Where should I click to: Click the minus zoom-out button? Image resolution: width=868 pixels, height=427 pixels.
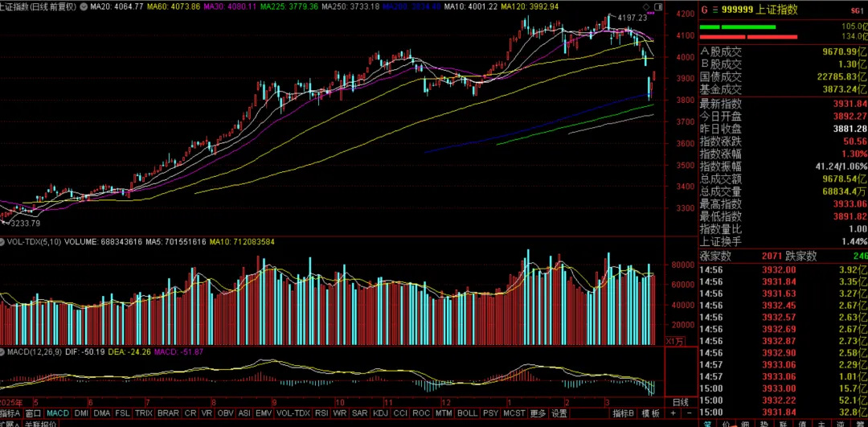(690, 413)
